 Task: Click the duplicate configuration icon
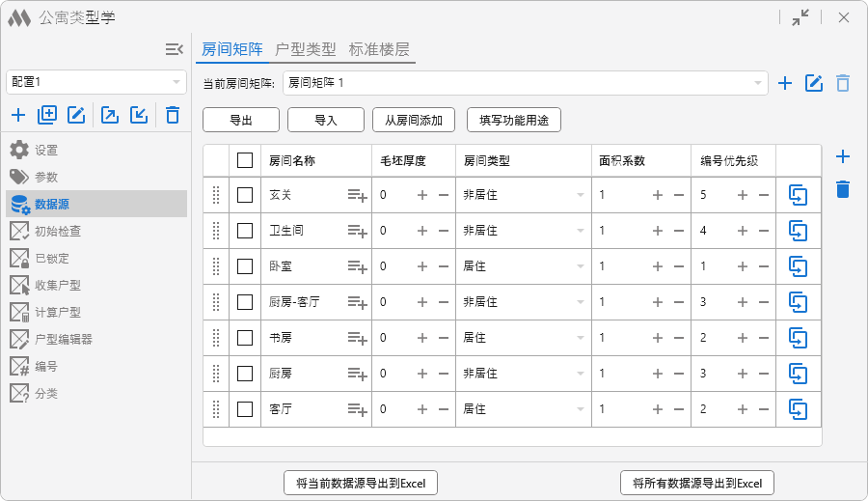(x=47, y=116)
